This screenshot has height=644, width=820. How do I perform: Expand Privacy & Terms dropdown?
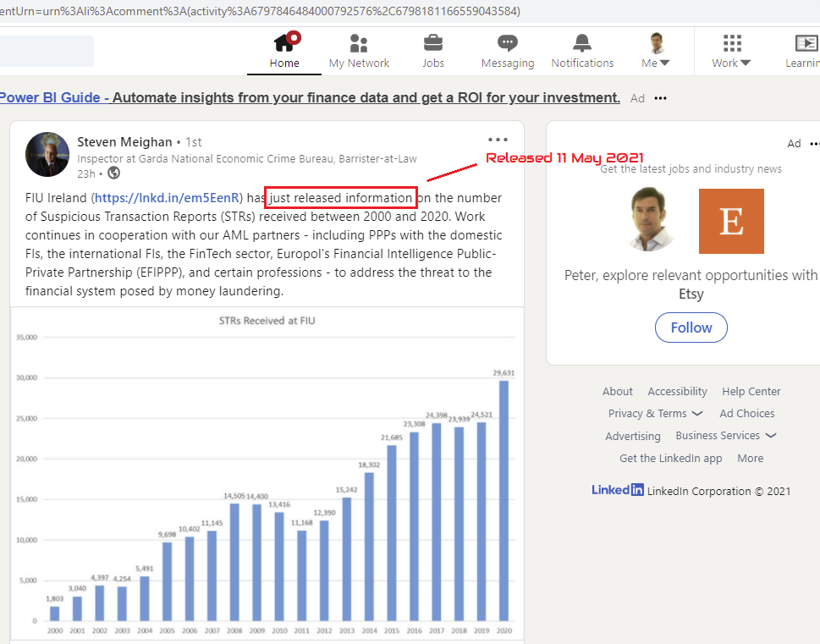[697, 413]
